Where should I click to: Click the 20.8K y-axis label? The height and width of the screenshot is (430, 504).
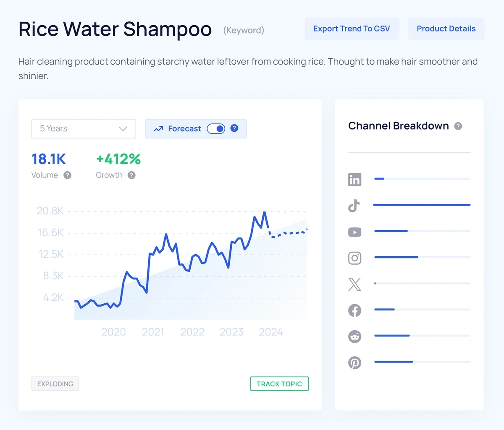(50, 211)
